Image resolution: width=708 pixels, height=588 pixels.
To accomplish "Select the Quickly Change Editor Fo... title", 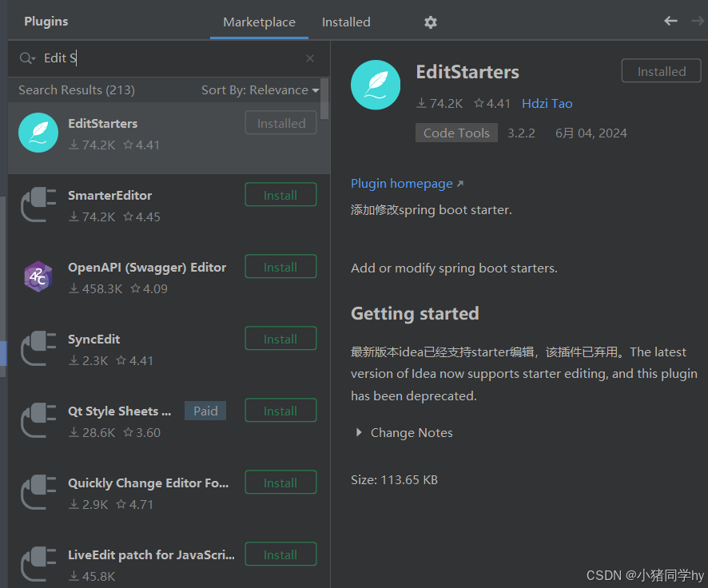I will coord(148,483).
